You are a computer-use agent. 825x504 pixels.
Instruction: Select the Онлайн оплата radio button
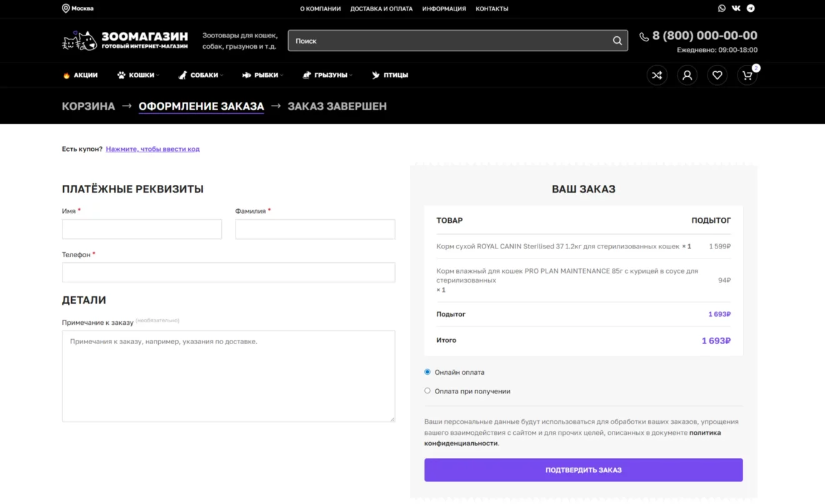427,372
